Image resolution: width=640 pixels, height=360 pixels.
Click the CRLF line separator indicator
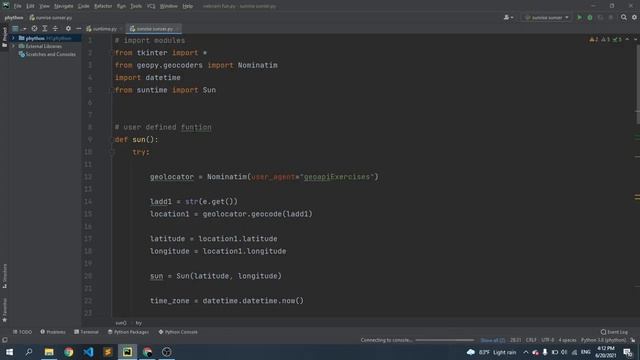click(x=531, y=340)
